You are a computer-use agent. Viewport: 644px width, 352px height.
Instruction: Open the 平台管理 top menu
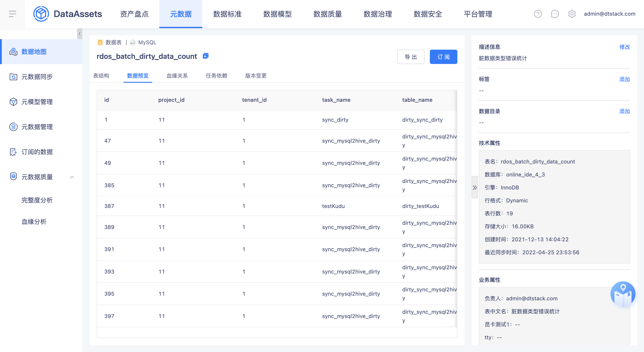[478, 14]
